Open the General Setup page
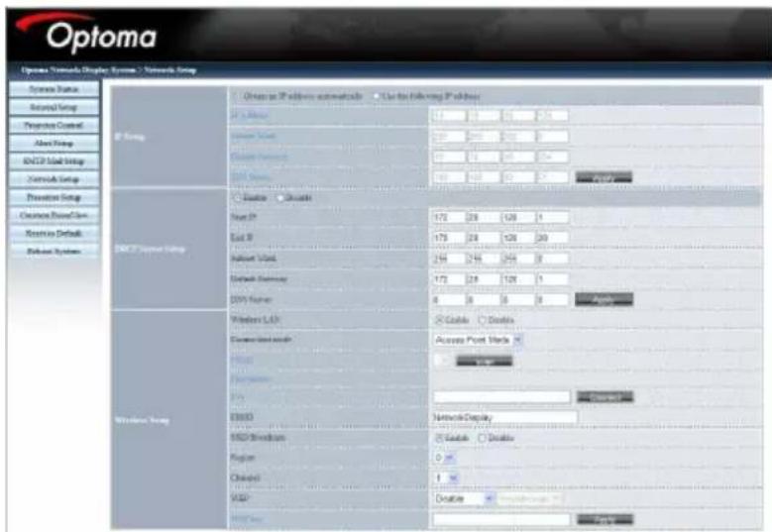 (55, 107)
